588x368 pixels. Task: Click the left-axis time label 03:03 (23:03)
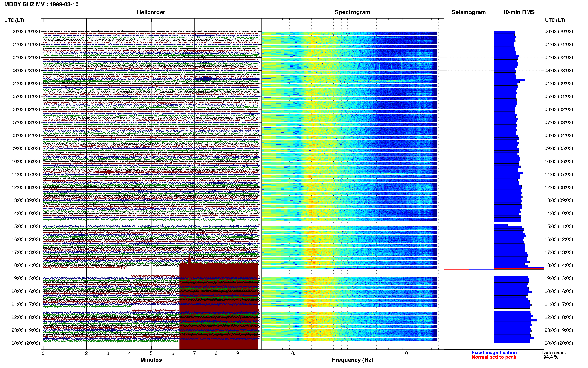(x=26, y=71)
